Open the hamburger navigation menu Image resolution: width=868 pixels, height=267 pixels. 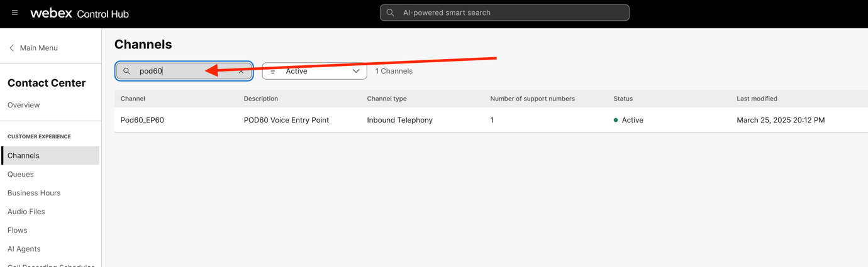[14, 13]
